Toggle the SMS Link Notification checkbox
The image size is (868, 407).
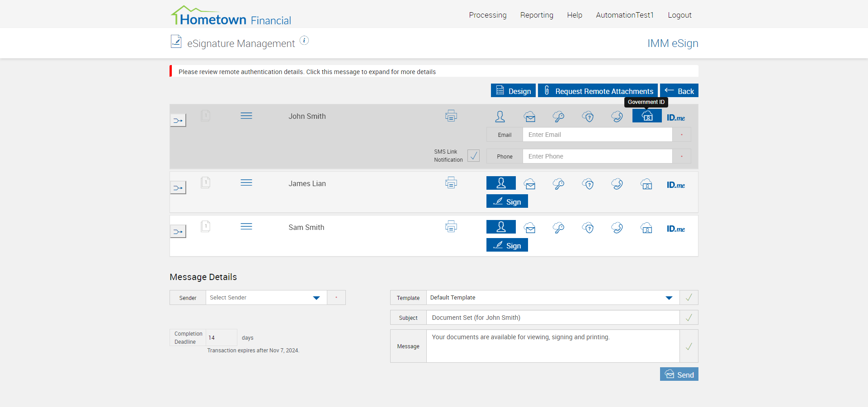pyautogui.click(x=473, y=156)
